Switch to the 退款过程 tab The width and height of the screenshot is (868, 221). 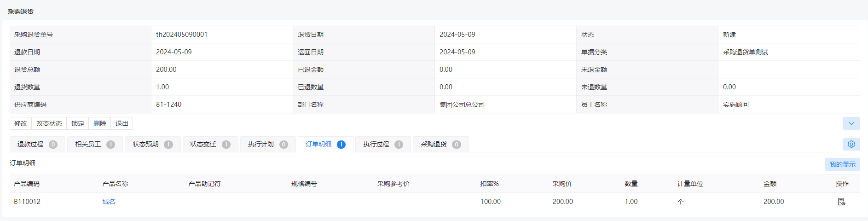[x=37, y=145]
